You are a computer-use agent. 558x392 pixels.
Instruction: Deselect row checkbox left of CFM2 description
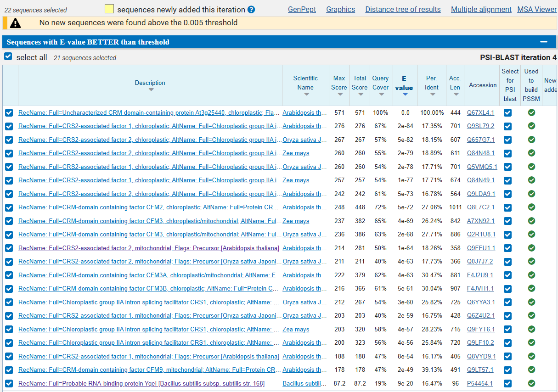(x=9, y=207)
